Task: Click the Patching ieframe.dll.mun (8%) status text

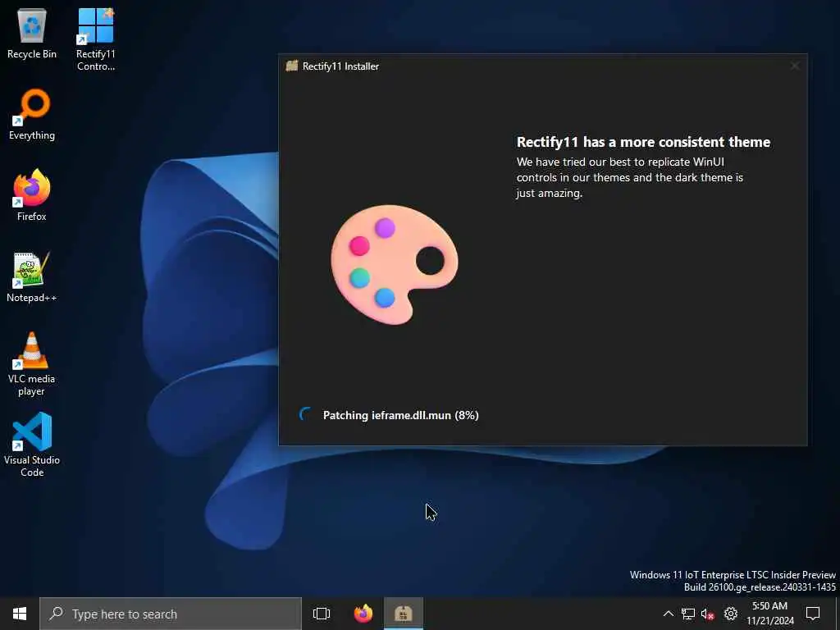Action: point(400,415)
